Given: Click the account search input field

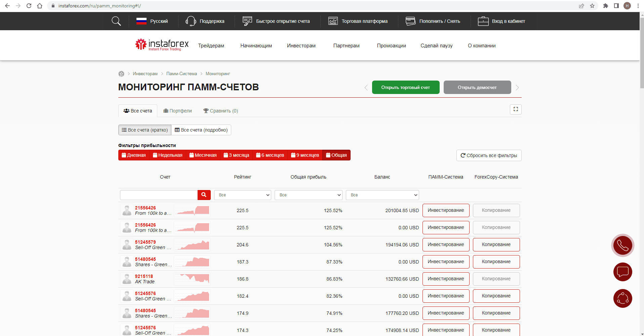Looking at the screenshot, I should pos(159,195).
